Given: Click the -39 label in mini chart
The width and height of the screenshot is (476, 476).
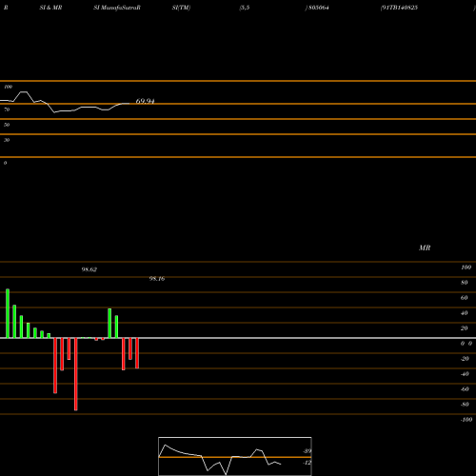Looking at the screenshot, I should click(x=307, y=451).
